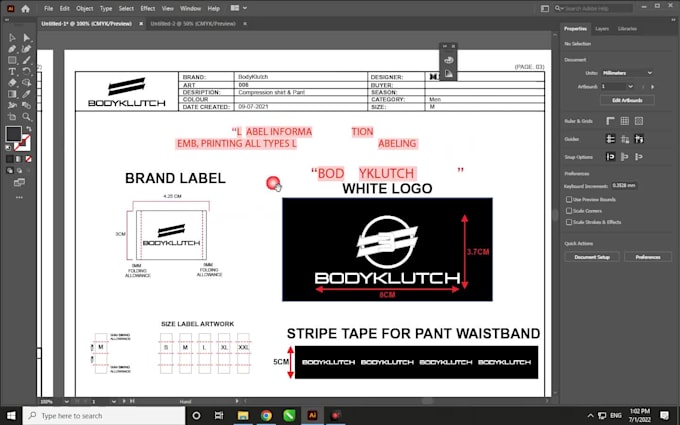
Task: Close the Untitled-1 document tab
Action: click(141, 24)
